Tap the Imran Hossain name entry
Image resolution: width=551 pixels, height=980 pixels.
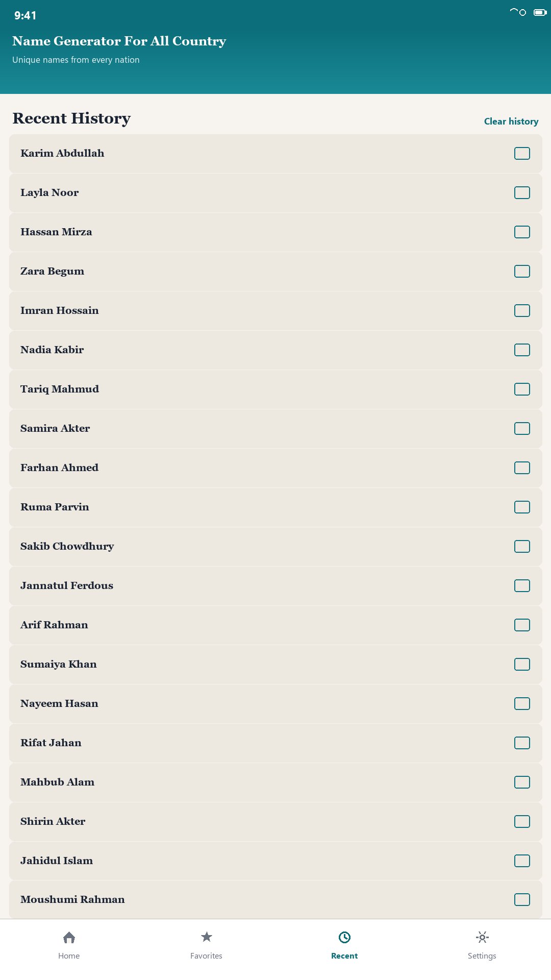pos(275,310)
